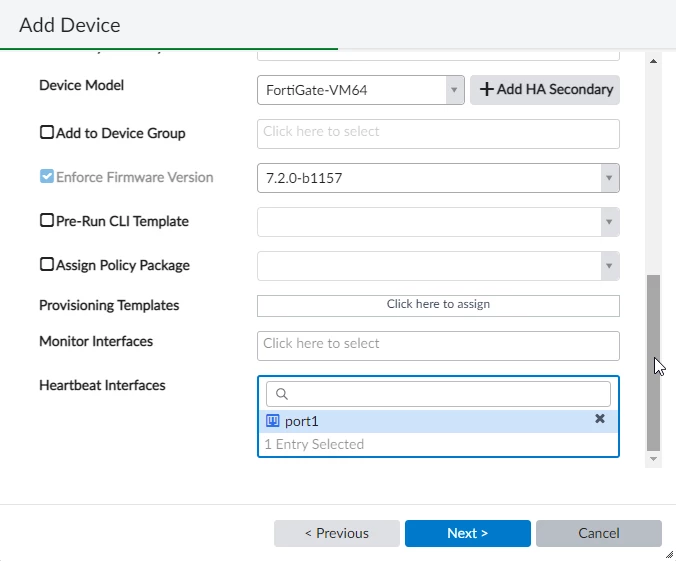Click Add HA Secondary button
This screenshot has height=561, width=676.
(545, 90)
